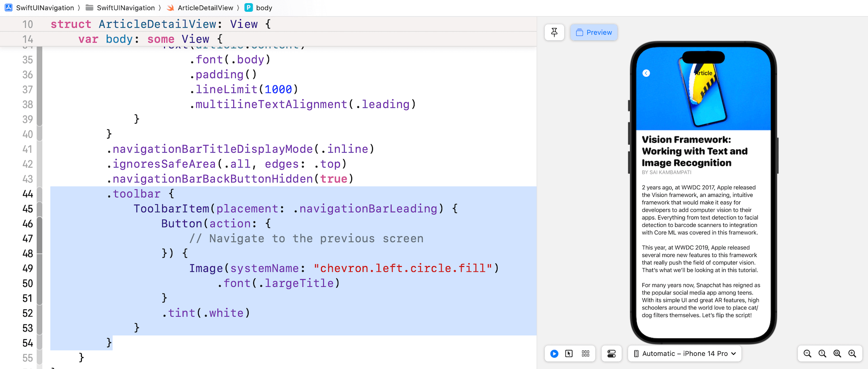Open the Automatic – iPhone 14 Pro dropdown

coord(684,354)
